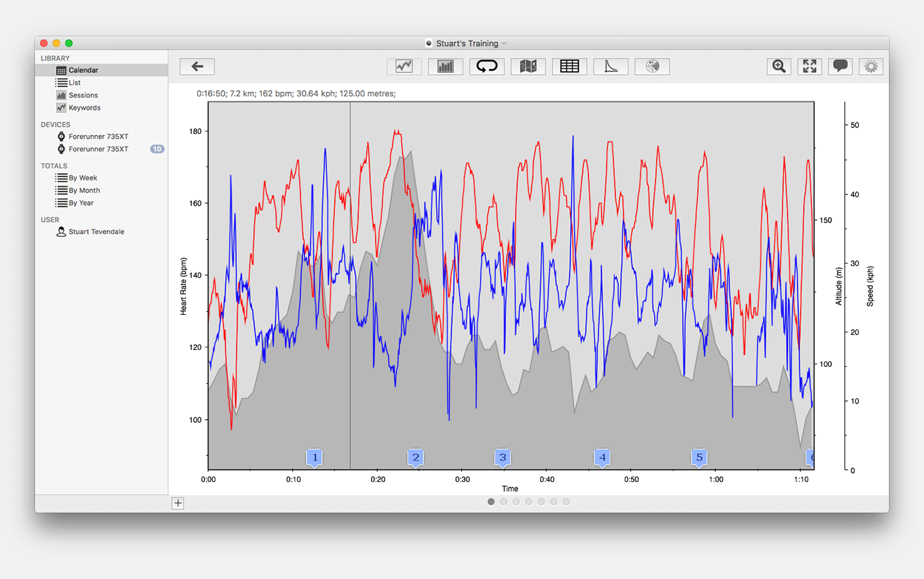Switch to the bar chart view

[446, 66]
